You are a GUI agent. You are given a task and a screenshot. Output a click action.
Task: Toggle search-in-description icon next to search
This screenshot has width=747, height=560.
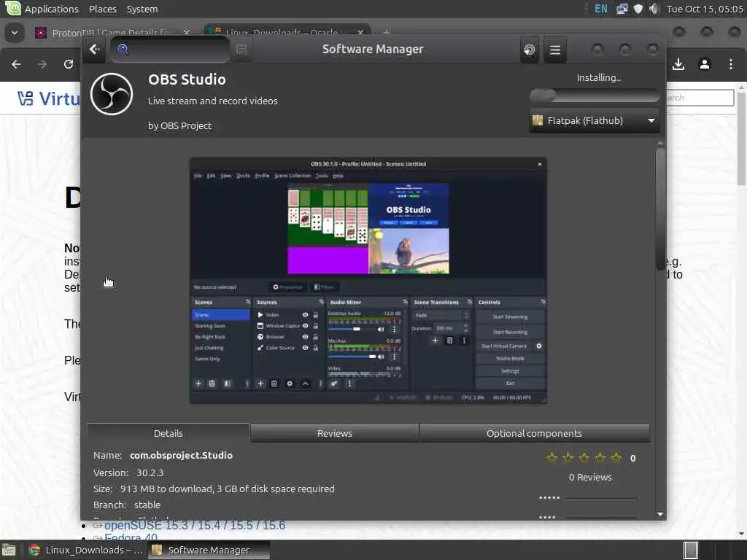241,50
